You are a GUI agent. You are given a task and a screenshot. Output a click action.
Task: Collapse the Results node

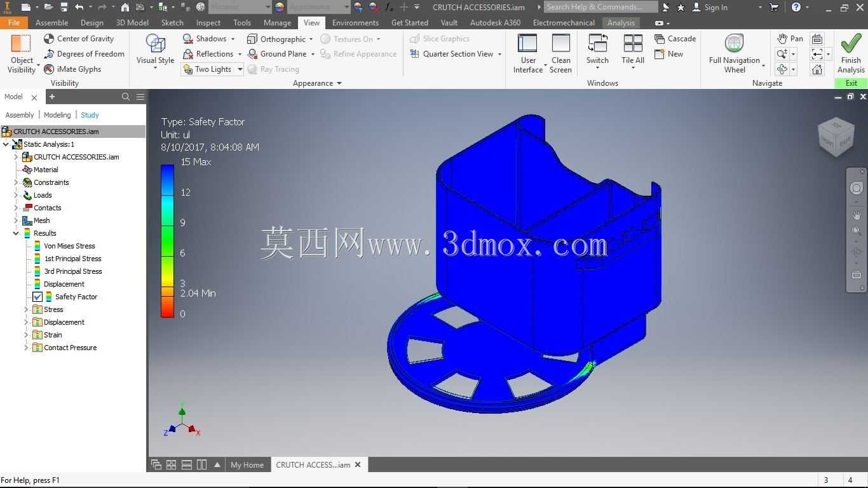coord(16,233)
